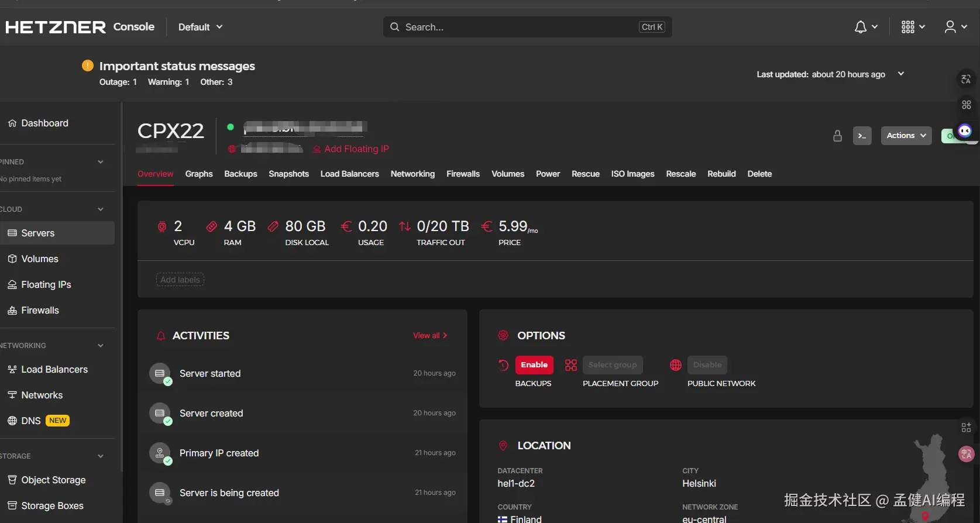Click Select group button
980x523 pixels.
(613, 365)
